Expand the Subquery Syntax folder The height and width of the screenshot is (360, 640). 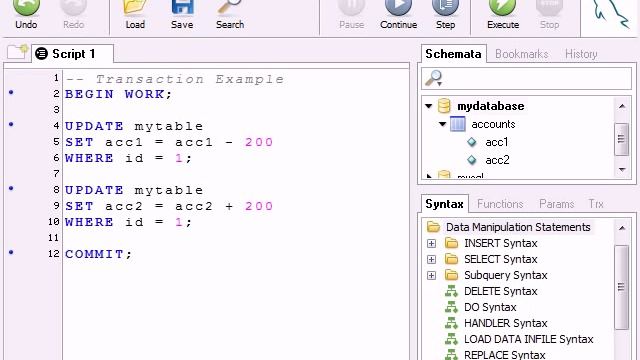click(x=431, y=276)
